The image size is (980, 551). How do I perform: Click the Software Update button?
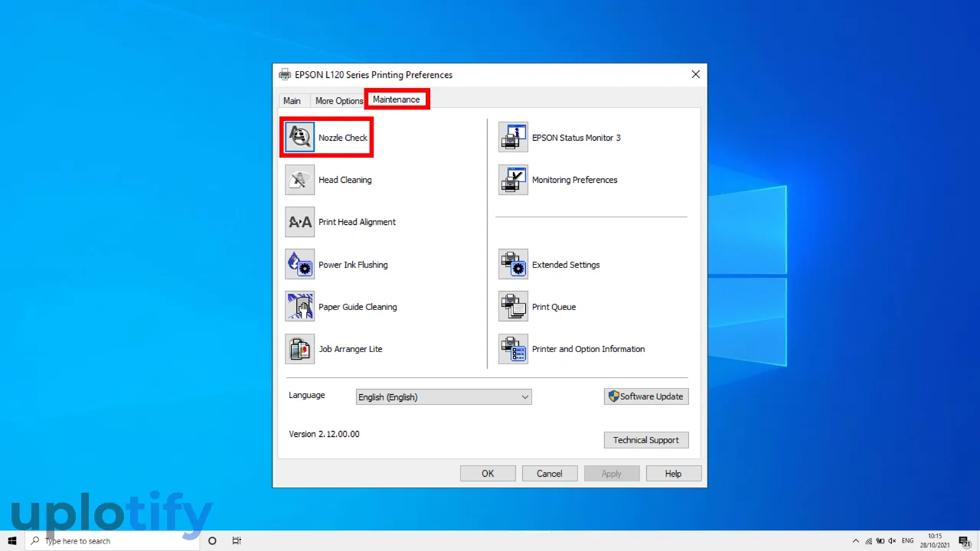tap(646, 396)
